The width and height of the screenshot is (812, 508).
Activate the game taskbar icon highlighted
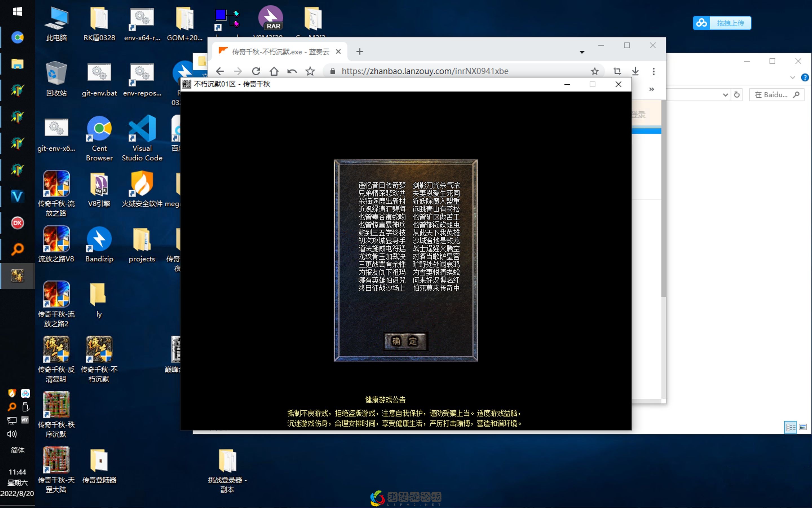(x=17, y=276)
